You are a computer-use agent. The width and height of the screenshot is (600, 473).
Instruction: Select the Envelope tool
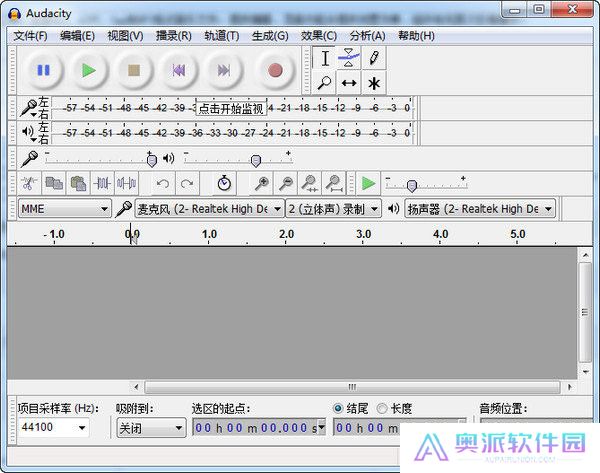click(x=349, y=58)
